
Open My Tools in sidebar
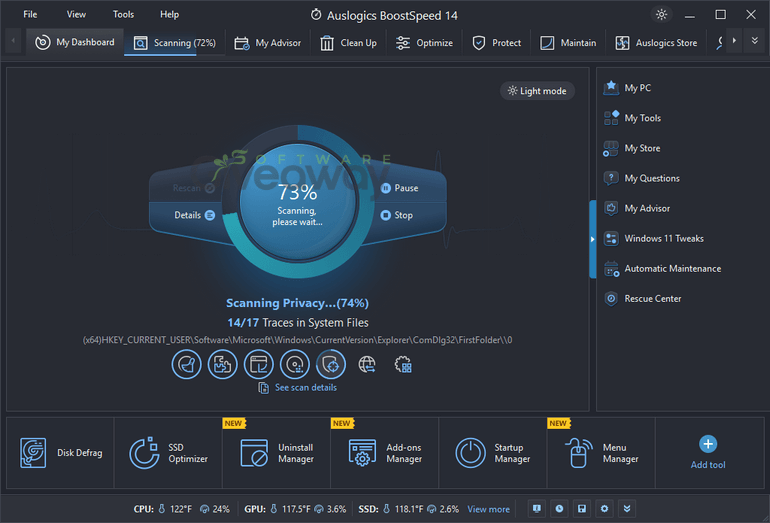tap(632, 118)
